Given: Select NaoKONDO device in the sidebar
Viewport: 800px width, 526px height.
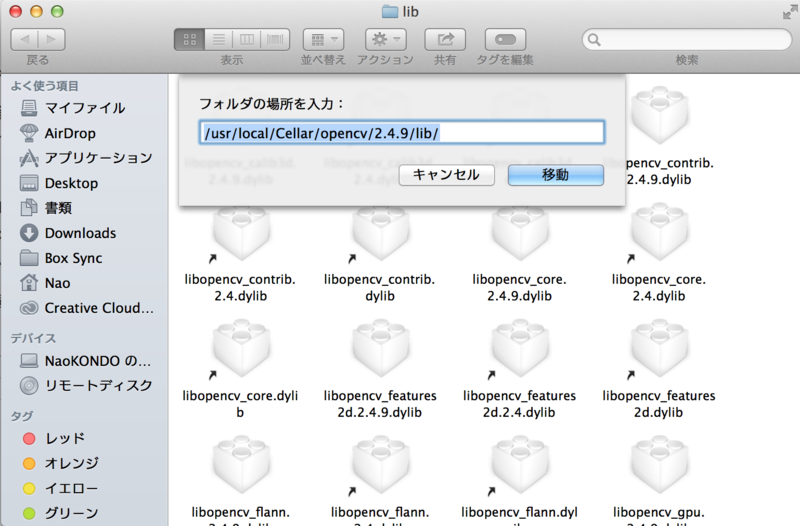Looking at the screenshot, I should coord(84,361).
